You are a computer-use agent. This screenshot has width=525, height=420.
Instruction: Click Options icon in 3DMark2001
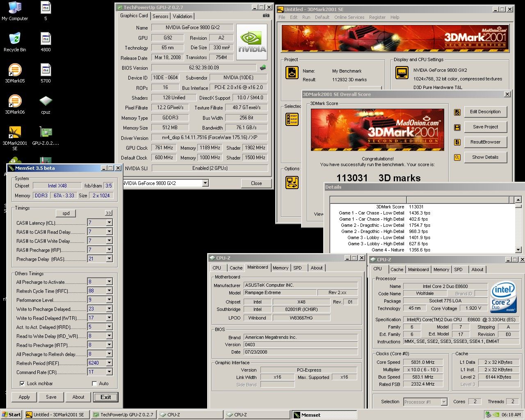(x=292, y=182)
